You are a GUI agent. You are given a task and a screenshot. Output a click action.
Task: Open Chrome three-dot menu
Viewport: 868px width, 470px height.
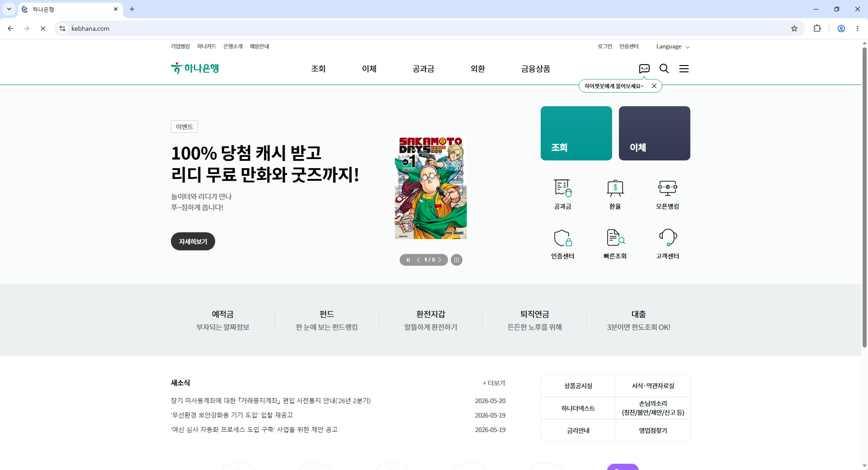coord(858,28)
